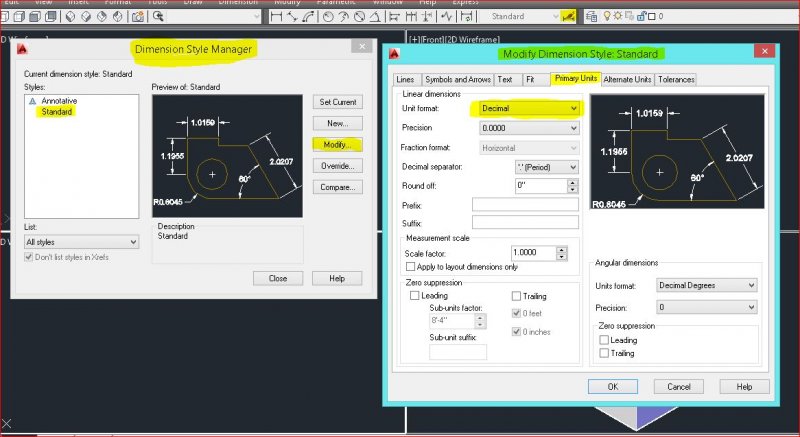
Task: Open the Layer Properties Manager icon
Action: coord(591,16)
